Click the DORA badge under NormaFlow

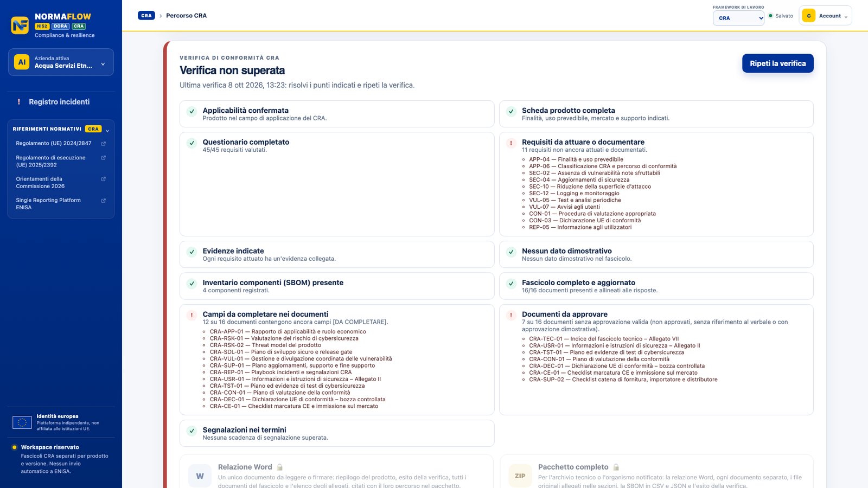[x=61, y=26]
